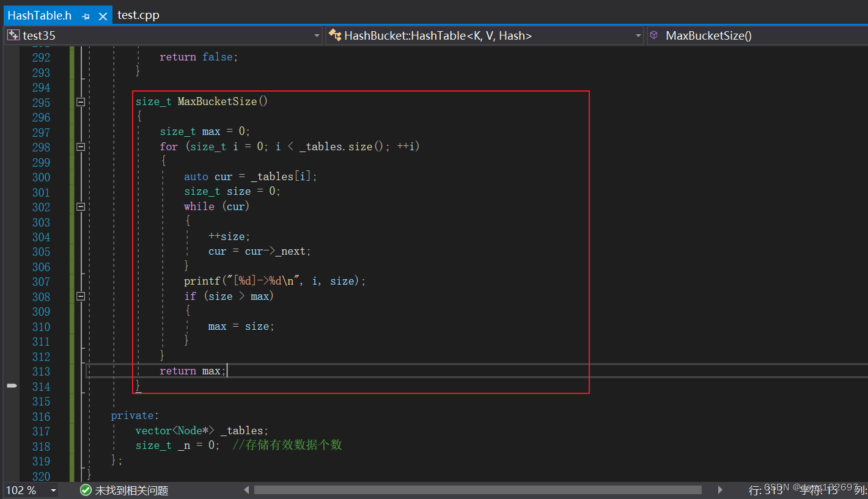
Task: Click line number 317
Action: point(41,431)
